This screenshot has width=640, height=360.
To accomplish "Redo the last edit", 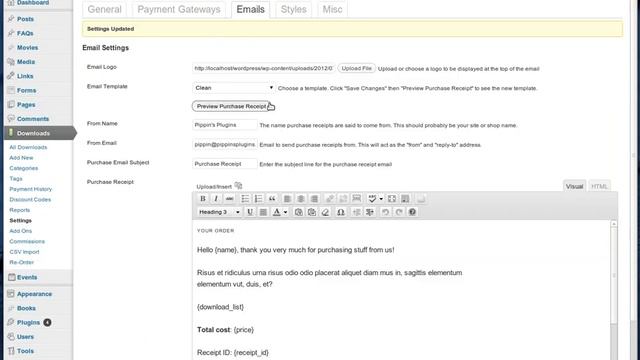I will [399, 212].
